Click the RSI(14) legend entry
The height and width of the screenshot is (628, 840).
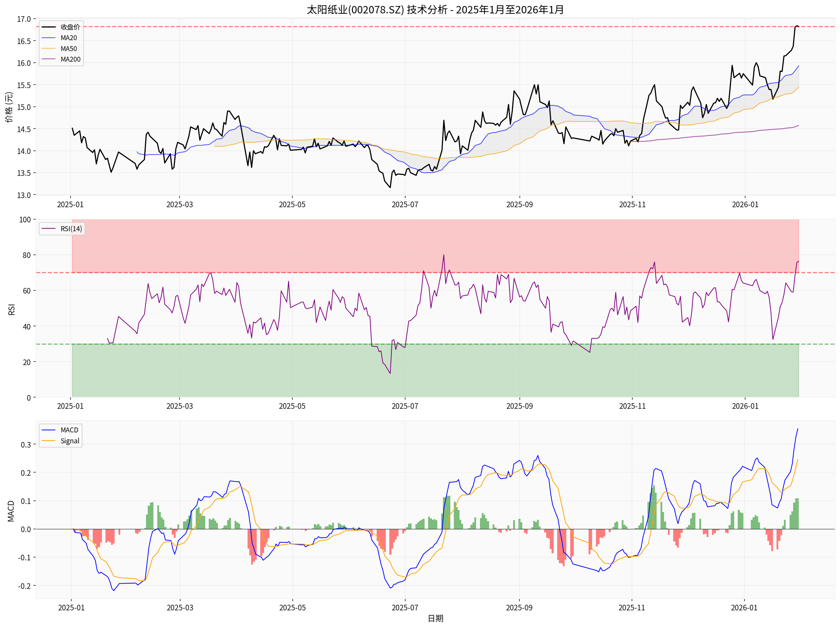click(71, 229)
